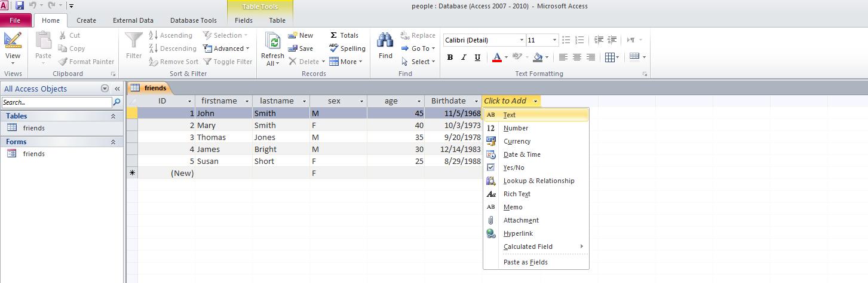The height and width of the screenshot is (283, 868).
Task: Choose Currency field type from menu
Action: click(536, 141)
